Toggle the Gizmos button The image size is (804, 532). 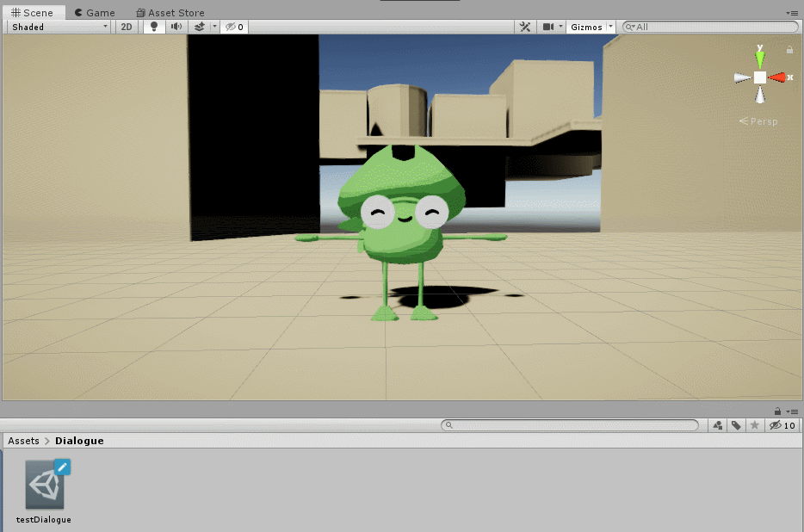pyautogui.click(x=586, y=27)
